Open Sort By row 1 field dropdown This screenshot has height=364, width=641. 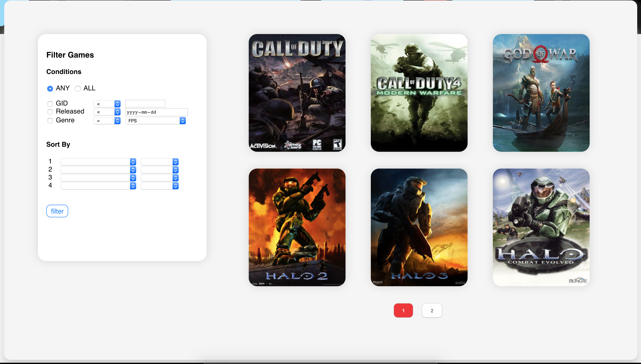pos(98,162)
